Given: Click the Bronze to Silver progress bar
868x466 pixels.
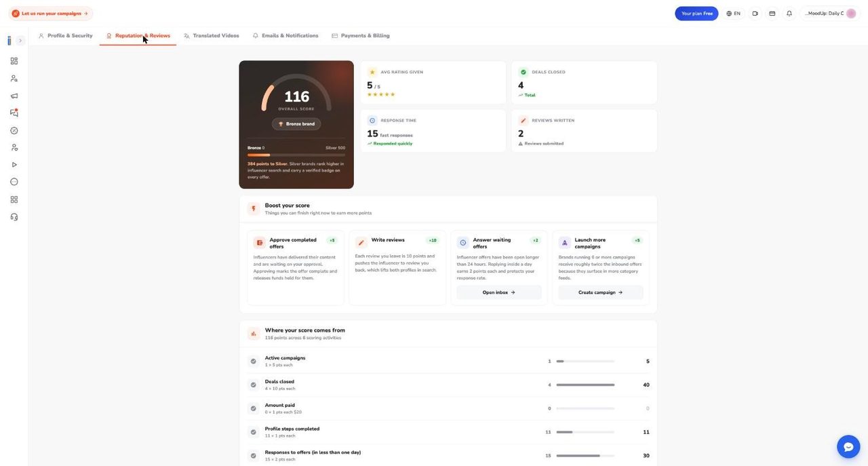Looking at the screenshot, I should point(296,155).
